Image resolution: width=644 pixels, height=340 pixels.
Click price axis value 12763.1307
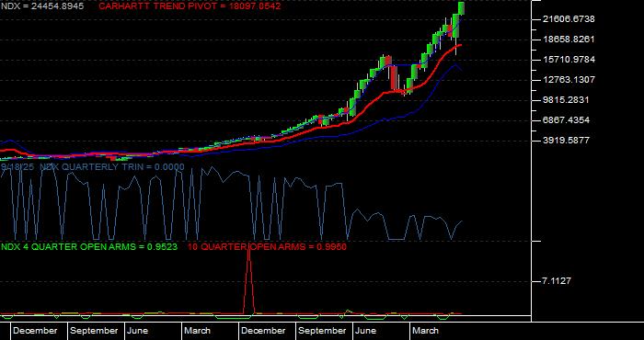pos(569,80)
